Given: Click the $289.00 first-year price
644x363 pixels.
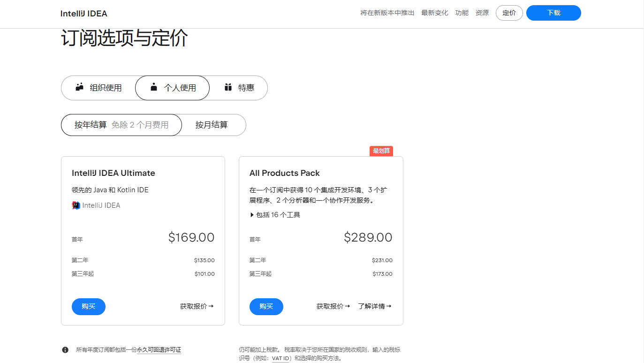Looking at the screenshot, I should click(x=368, y=237).
